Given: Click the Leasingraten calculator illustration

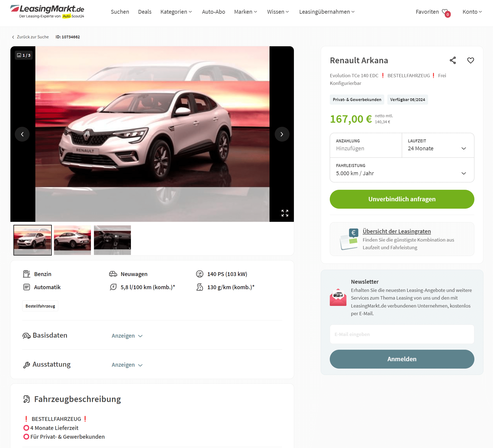Looking at the screenshot, I should click(x=349, y=239).
